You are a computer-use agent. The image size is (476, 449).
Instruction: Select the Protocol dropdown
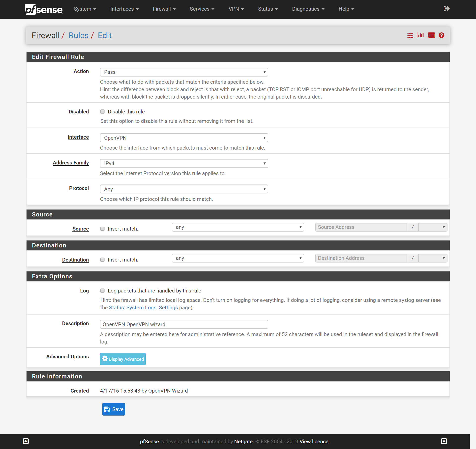[184, 189]
